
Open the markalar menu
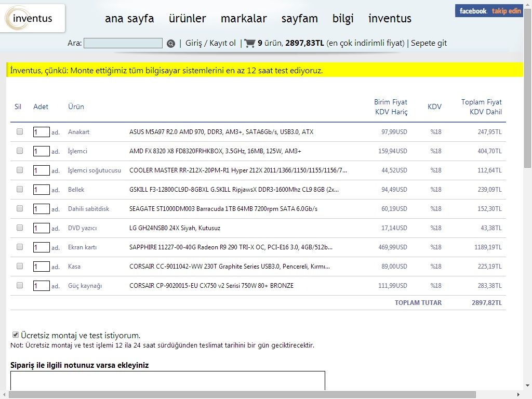[244, 18]
